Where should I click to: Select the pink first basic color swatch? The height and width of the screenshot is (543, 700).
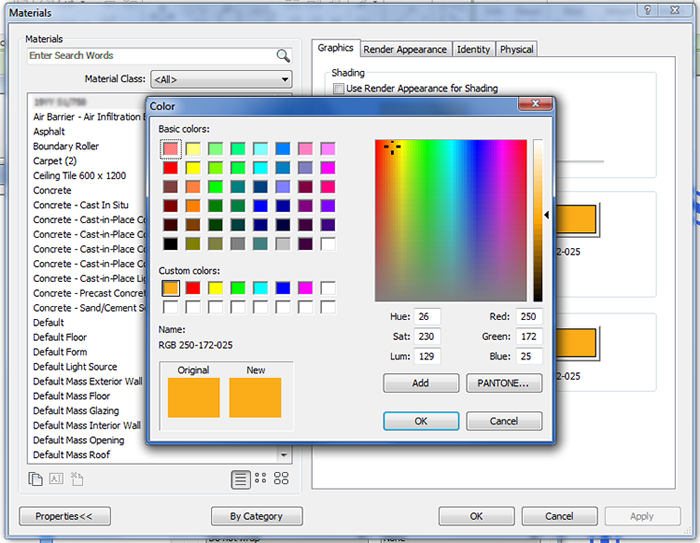(x=171, y=149)
